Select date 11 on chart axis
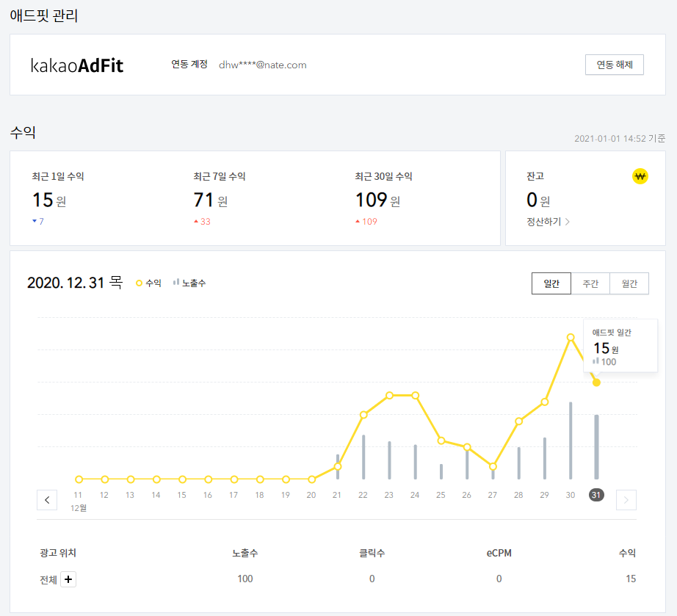The image size is (677, 616). 78,495
